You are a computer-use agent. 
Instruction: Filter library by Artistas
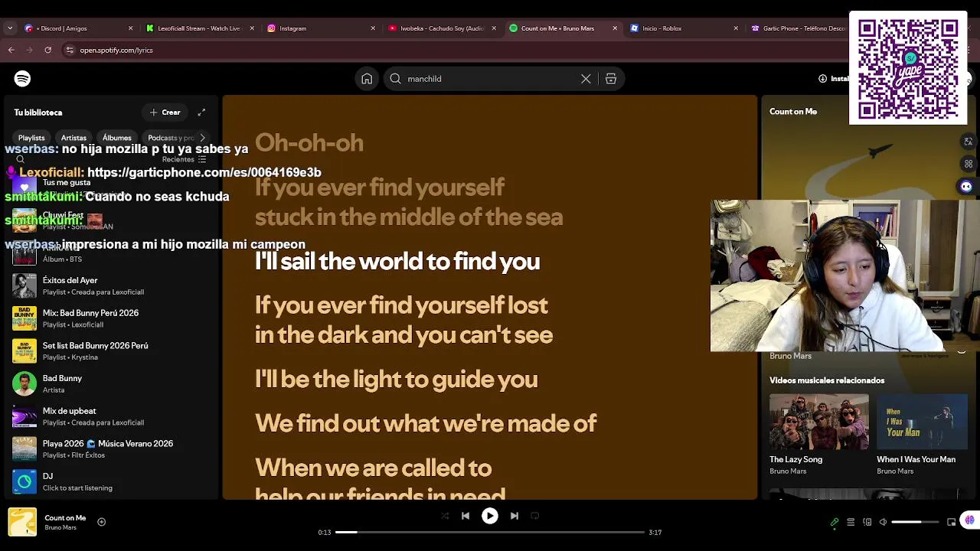pyautogui.click(x=73, y=138)
